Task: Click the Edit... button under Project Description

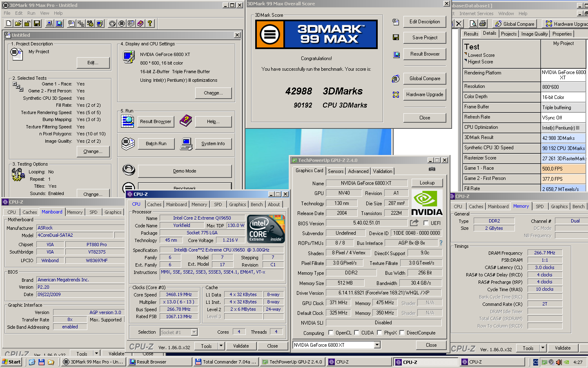Action: pos(93,63)
